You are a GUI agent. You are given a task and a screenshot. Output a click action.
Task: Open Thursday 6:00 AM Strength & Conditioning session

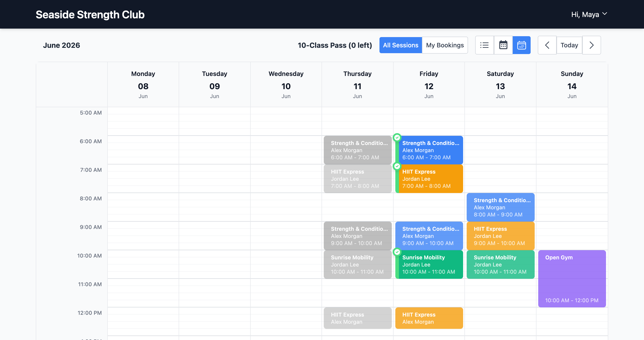358,150
